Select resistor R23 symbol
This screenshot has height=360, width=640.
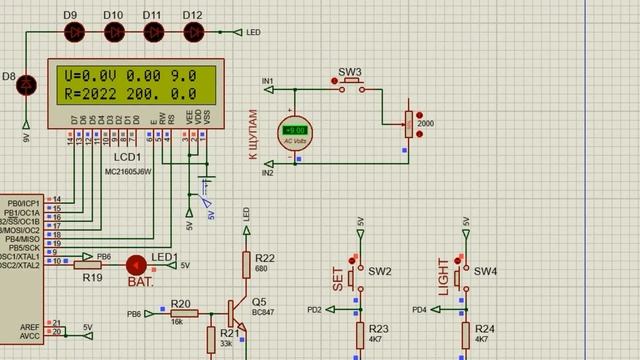tap(360, 336)
